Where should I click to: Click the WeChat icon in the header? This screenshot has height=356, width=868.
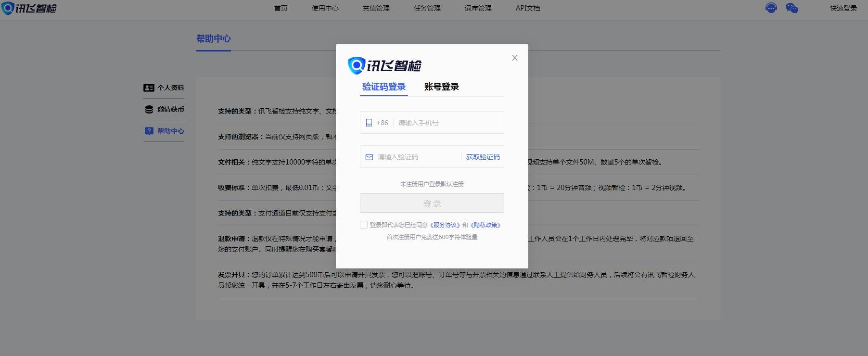(x=791, y=8)
